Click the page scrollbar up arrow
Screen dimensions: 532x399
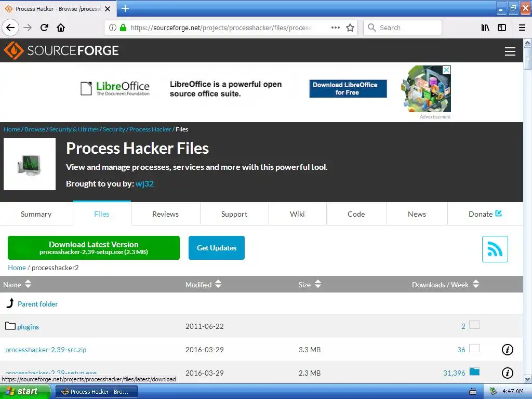[527, 43]
